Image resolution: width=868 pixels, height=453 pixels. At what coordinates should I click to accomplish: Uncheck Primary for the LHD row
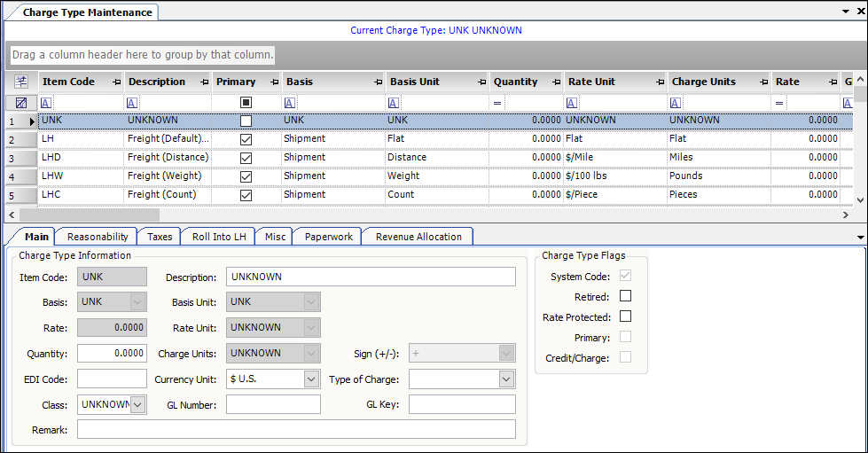pyautogui.click(x=246, y=158)
